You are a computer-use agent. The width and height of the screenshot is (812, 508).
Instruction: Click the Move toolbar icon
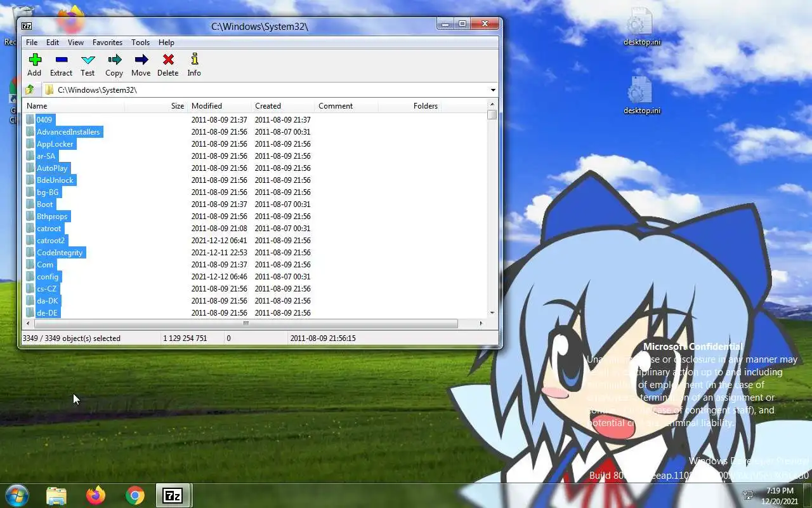point(141,60)
